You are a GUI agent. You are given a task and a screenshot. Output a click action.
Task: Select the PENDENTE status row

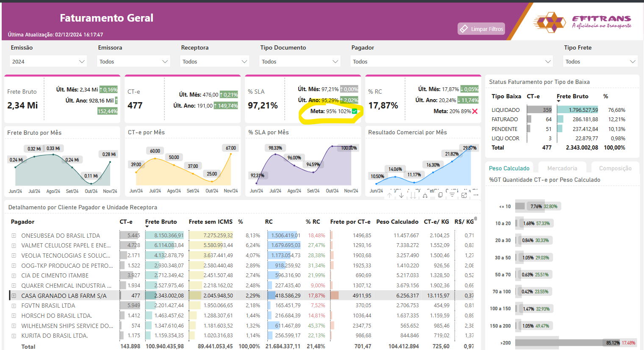click(558, 129)
